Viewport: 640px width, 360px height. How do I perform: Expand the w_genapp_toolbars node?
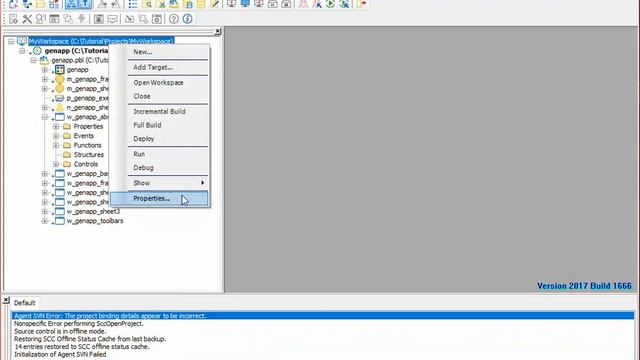[x=44, y=221]
